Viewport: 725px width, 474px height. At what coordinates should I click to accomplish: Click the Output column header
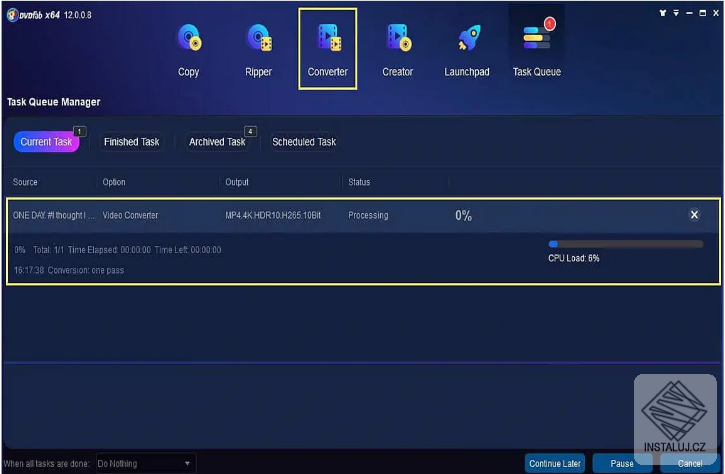[x=237, y=182]
